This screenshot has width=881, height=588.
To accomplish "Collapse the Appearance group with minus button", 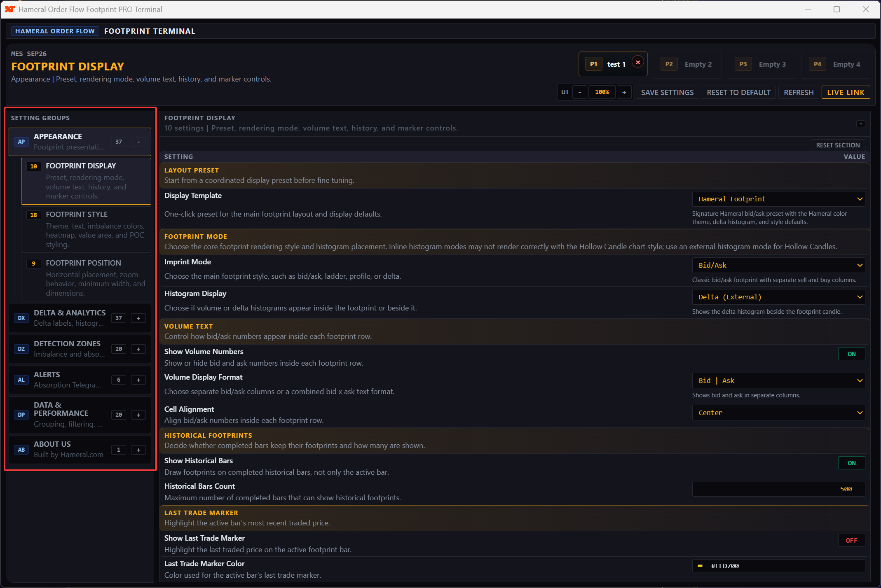I will [x=138, y=142].
